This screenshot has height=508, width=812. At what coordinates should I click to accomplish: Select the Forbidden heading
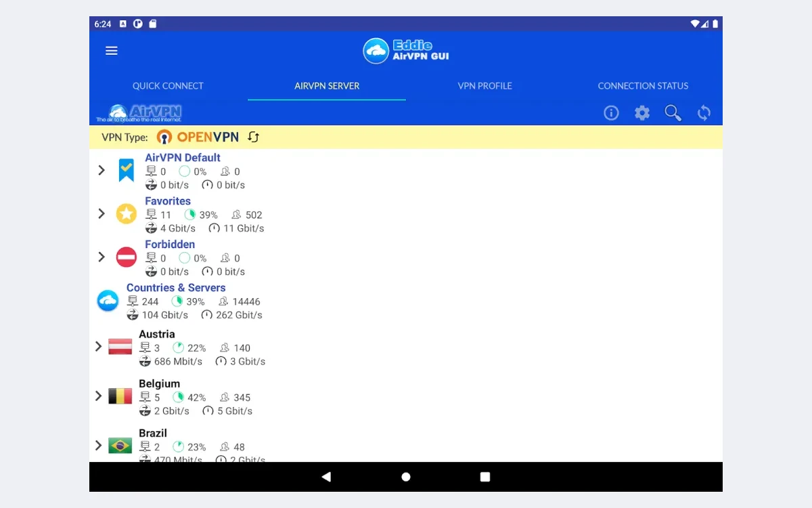170,244
